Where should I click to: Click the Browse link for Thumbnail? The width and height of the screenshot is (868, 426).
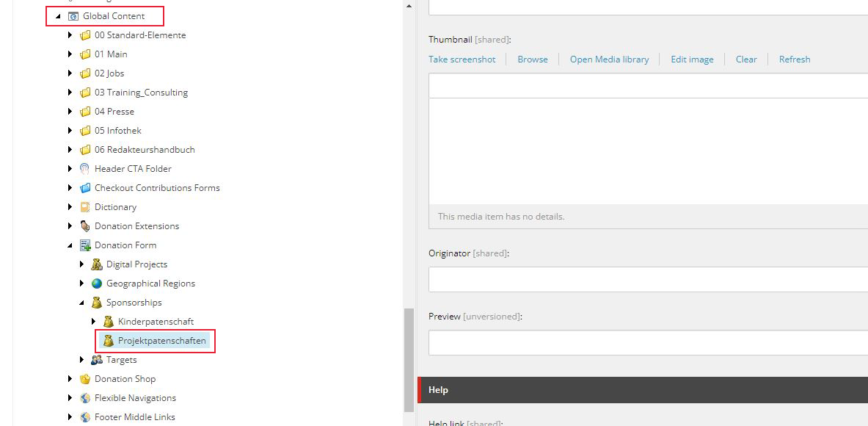[x=533, y=59]
